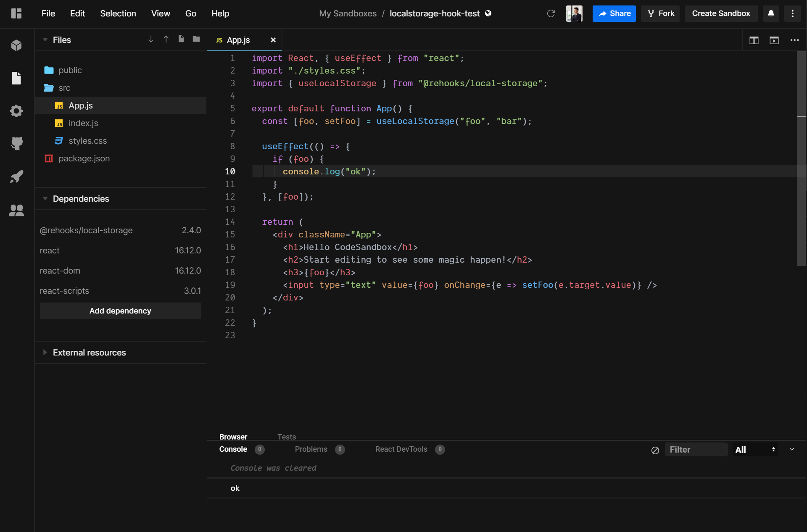807x532 pixels.
Task: Go to My Sandboxes breadcrumb
Action: pos(348,13)
